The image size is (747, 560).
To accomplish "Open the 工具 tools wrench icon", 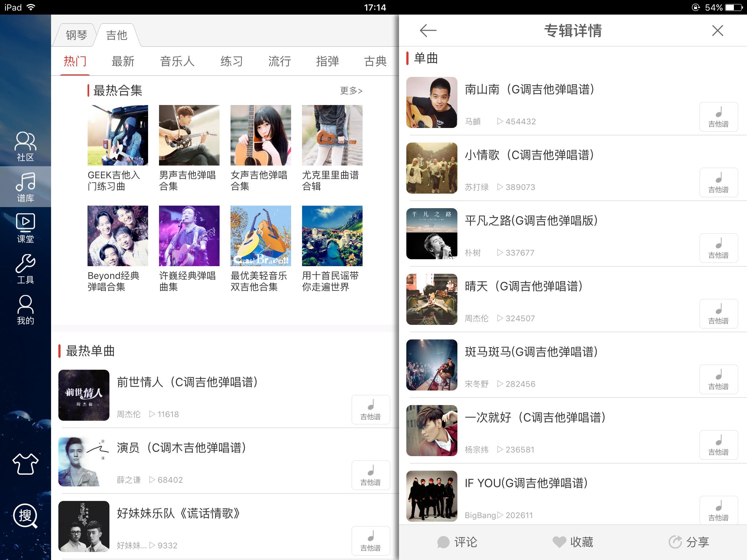I will click(25, 271).
